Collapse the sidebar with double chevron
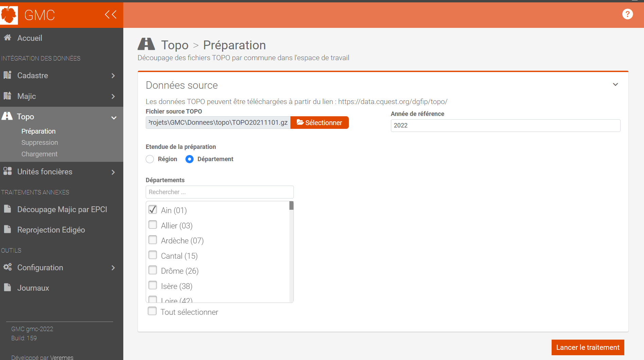Image resolution: width=644 pixels, height=360 pixels. coord(111,14)
